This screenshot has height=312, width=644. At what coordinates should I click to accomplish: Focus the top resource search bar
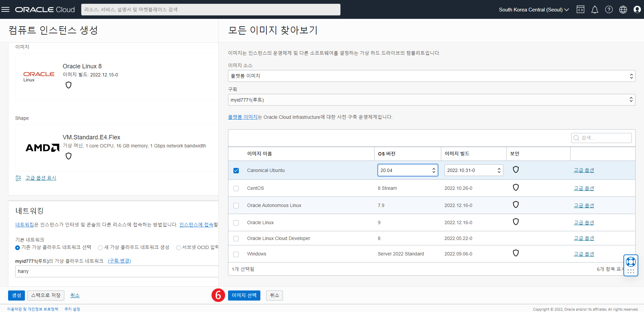pyautogui.click(x=211, y=9)
